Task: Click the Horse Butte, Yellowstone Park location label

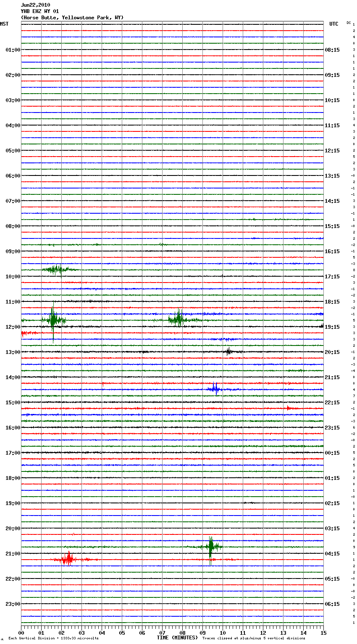Action: [72, 18]
